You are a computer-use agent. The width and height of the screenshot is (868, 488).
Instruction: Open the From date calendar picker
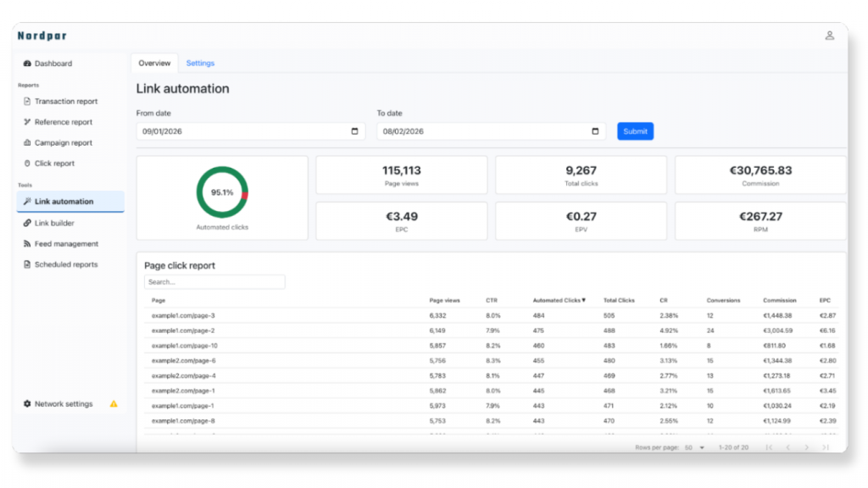(354, 131)
